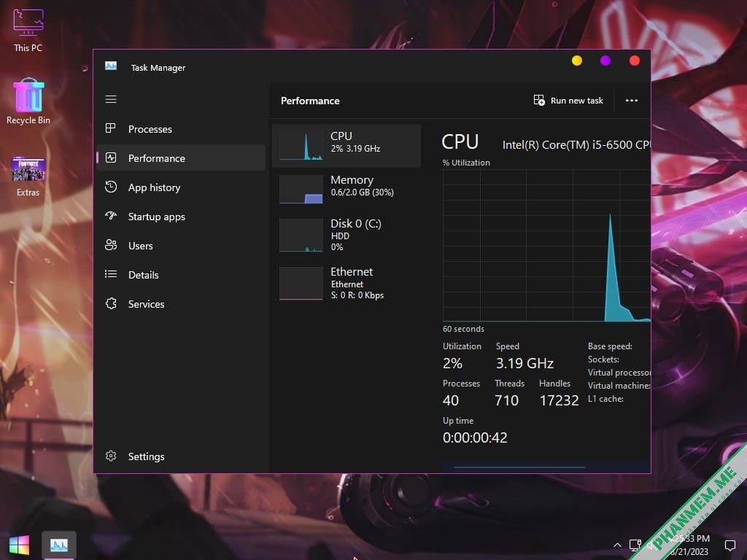Click the Intel Core i5-6500 CPU name
This screenshot has height=560, width=747.
coord(576,145)
